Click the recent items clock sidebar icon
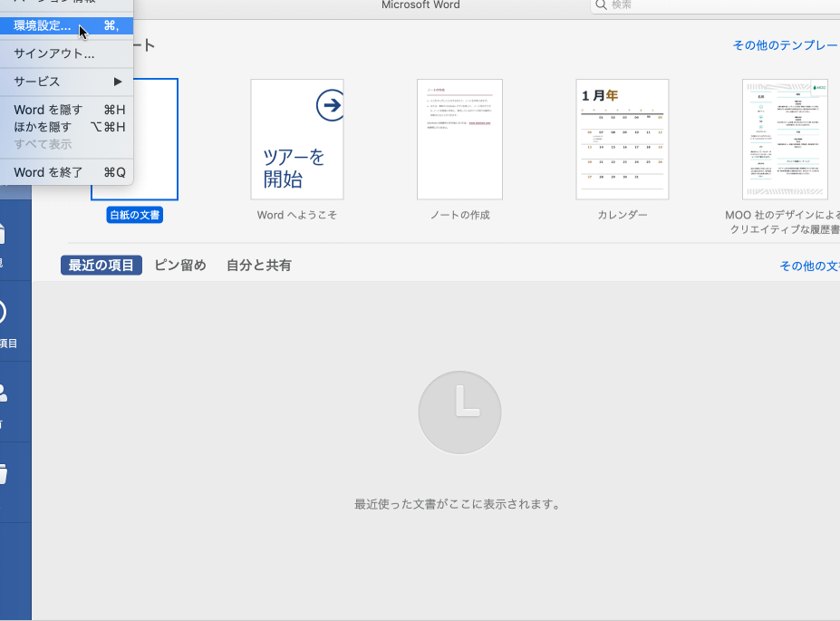Screen dimensions: 840x621 pos(3,313)
